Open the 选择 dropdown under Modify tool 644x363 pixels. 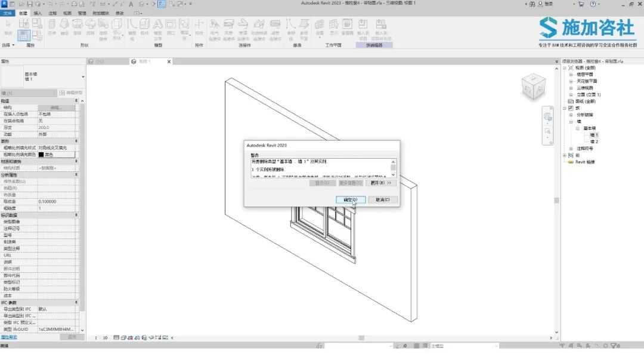click(x=8, y=45)
